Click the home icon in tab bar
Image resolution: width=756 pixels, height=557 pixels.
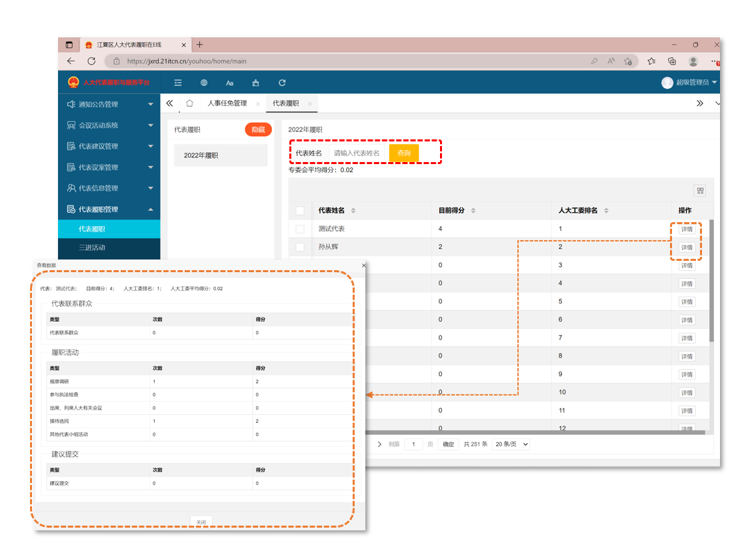189,103
